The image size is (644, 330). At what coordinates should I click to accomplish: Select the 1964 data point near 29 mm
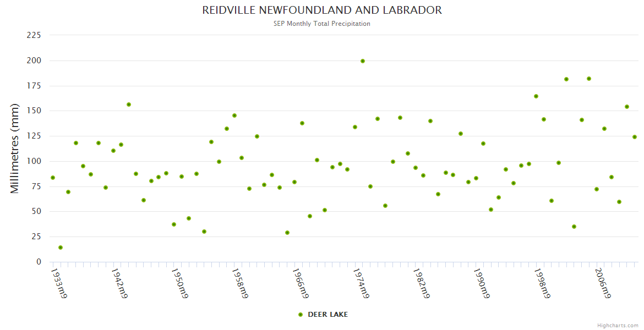[x=287, y=233]
